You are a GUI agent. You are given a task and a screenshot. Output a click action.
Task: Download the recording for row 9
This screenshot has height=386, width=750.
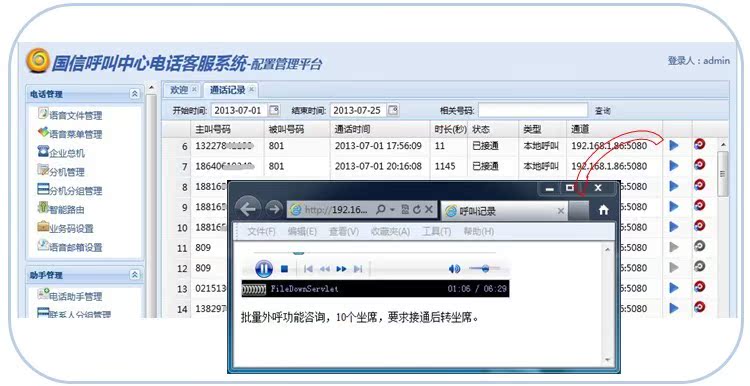[x=699, y=206]
